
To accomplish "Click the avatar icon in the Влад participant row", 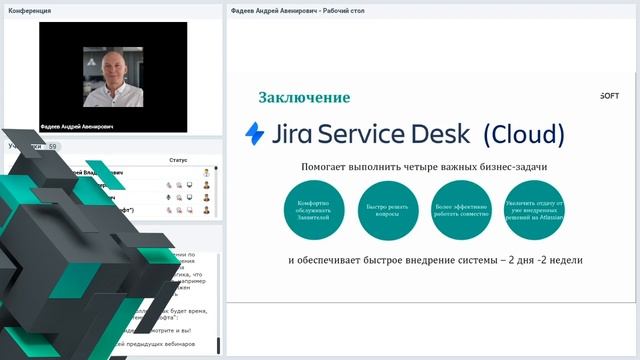I will tap(207, 173).
